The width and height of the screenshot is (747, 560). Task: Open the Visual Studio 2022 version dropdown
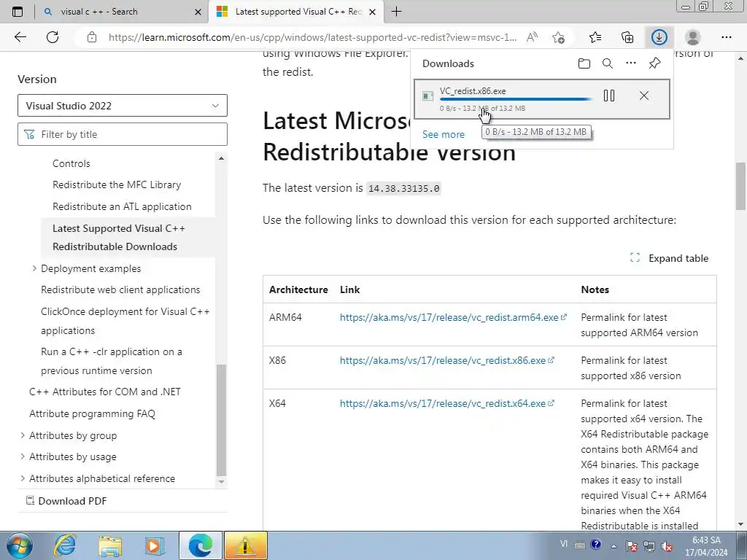pos(123,105)
